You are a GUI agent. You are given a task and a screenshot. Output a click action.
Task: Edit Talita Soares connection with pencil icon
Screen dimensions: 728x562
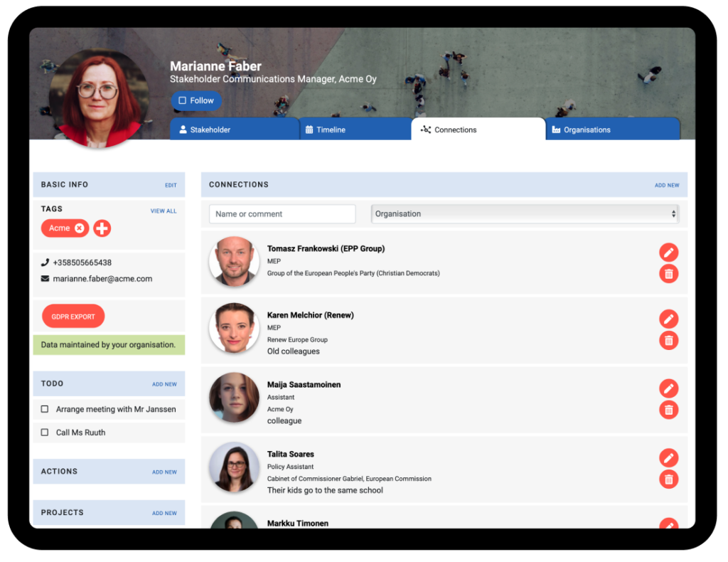(668, 458)
